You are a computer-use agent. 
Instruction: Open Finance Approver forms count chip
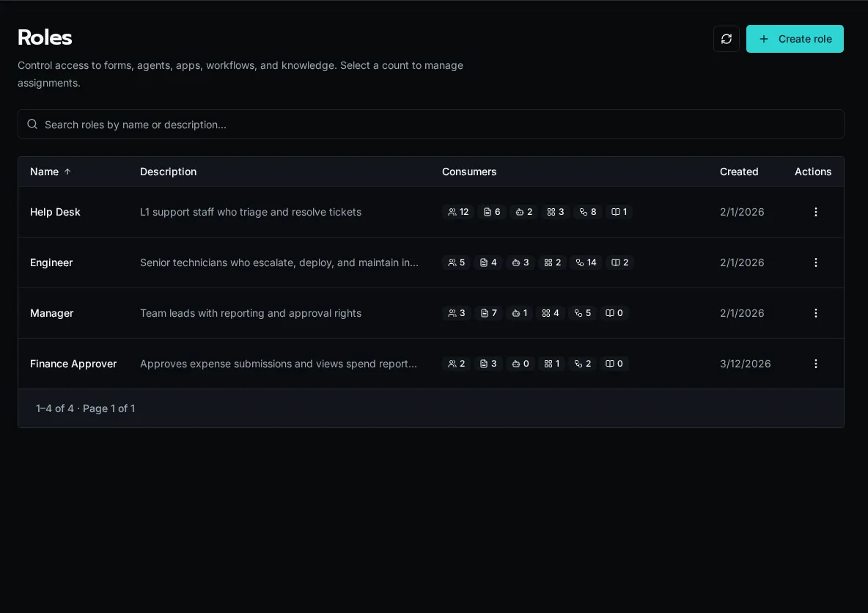488,364
